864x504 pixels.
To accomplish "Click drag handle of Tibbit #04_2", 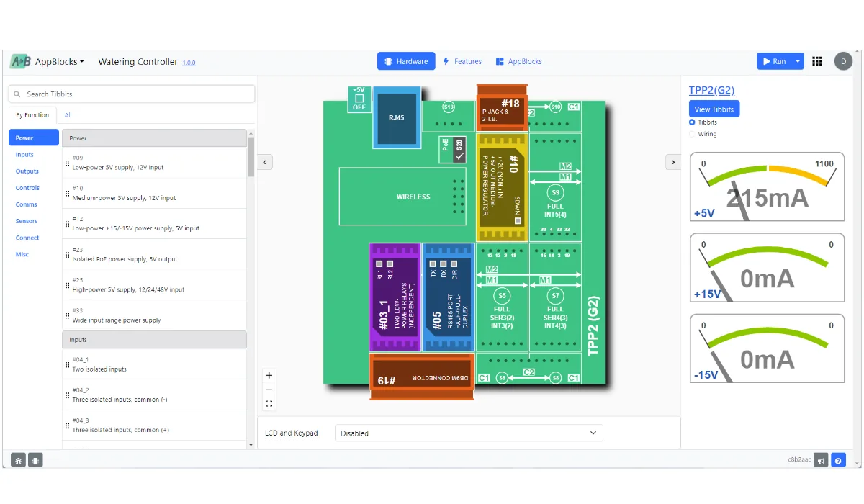I will pyautogui.click(x=68, y=395).
